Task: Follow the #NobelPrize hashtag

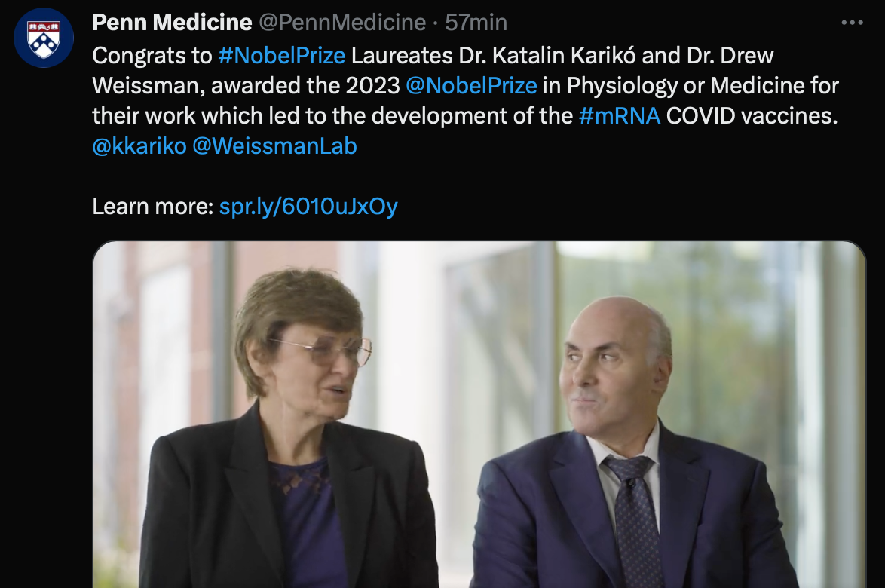Action: (x=281, y=56)
